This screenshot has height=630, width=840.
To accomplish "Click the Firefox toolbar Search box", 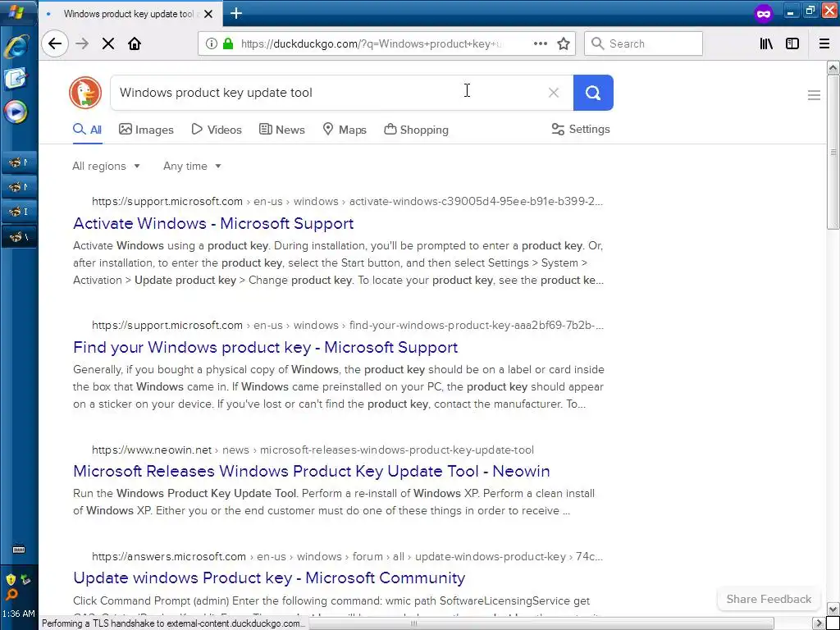I will click(x=643, y=43).
